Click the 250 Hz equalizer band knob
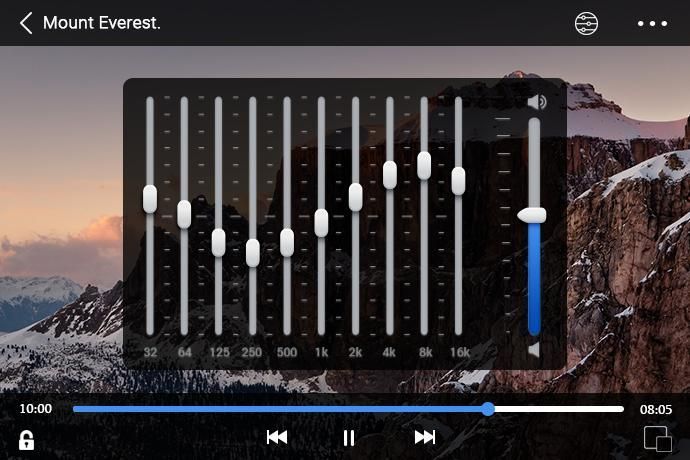This screenshot has height=460, width=690. [253, 253]
